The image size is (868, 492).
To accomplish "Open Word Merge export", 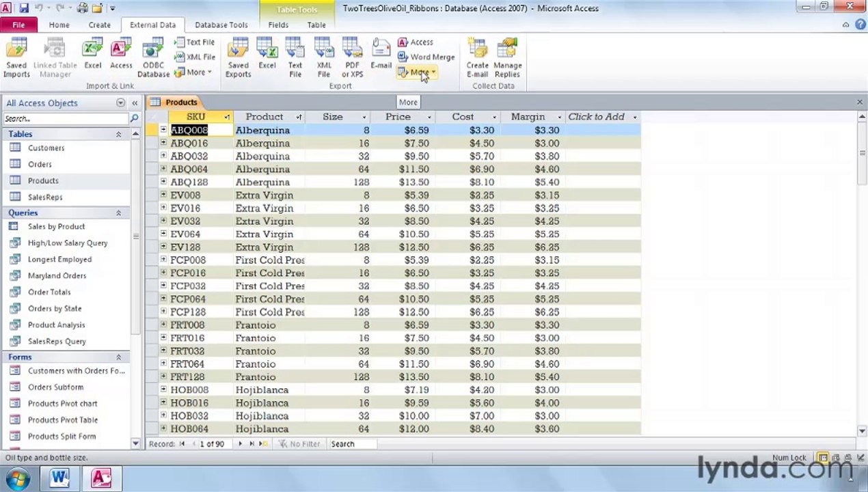I will click(426, 57).
